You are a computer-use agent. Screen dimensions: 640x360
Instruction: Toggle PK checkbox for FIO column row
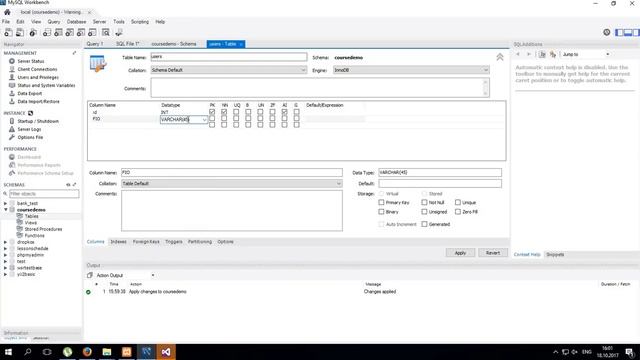212,119
